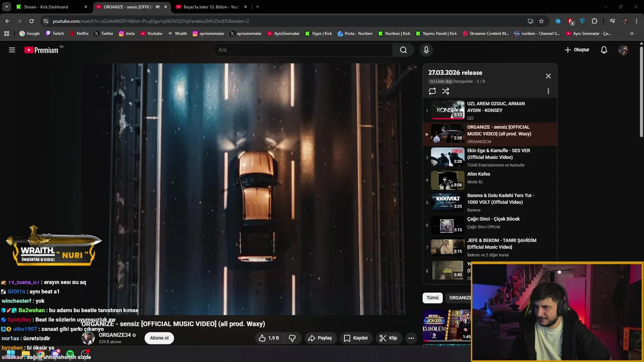Open Posta - Nuriben bookmark
644x362 pixels.
coord(355,34)
